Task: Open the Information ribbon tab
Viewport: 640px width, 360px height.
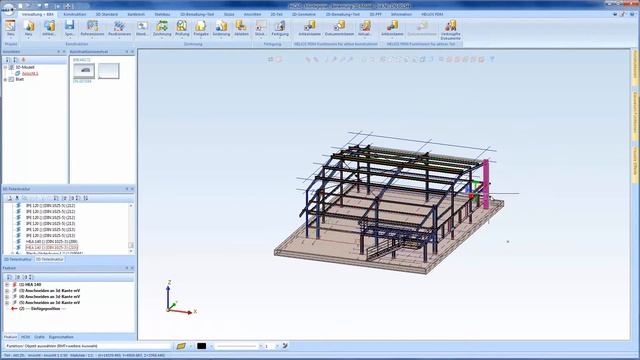Action: 401,14
